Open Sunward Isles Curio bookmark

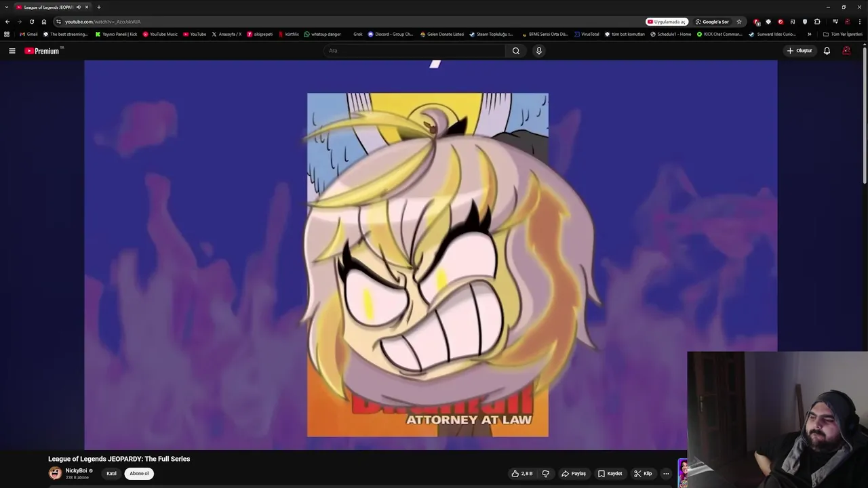point(772,34)
